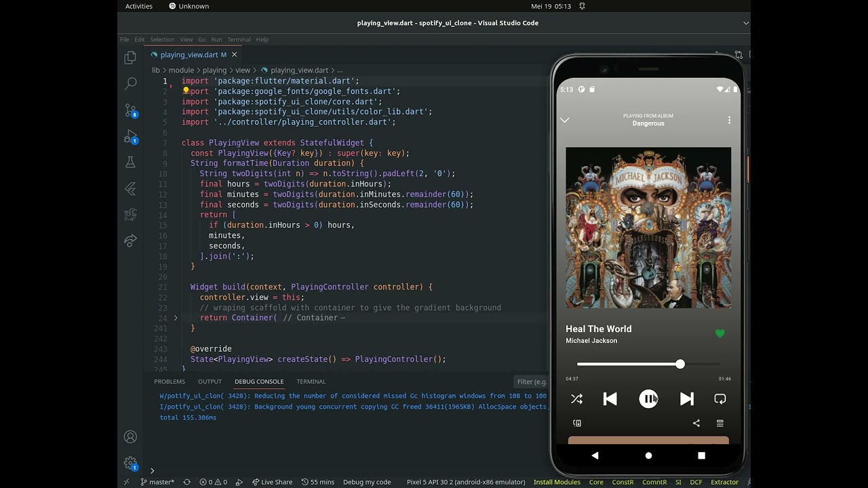
Task: Click the Synchronize Changes icon in status bar
Action: pos(187,482)
